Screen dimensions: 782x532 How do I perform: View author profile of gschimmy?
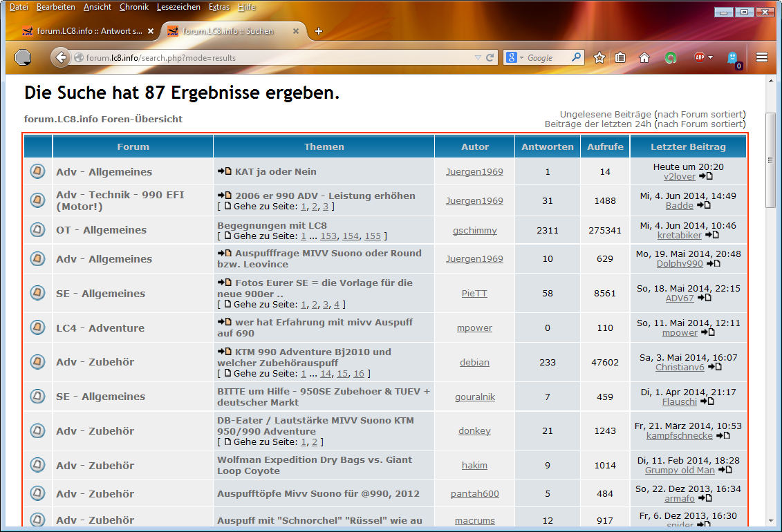point(474,230)
